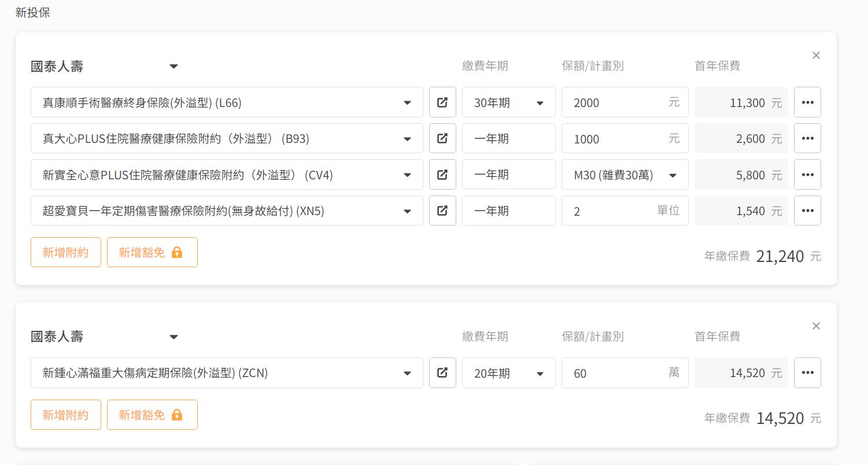The image size is (868, 465).
Task: Click the 2000 元 coverage amount field
Action: (619, 103)
